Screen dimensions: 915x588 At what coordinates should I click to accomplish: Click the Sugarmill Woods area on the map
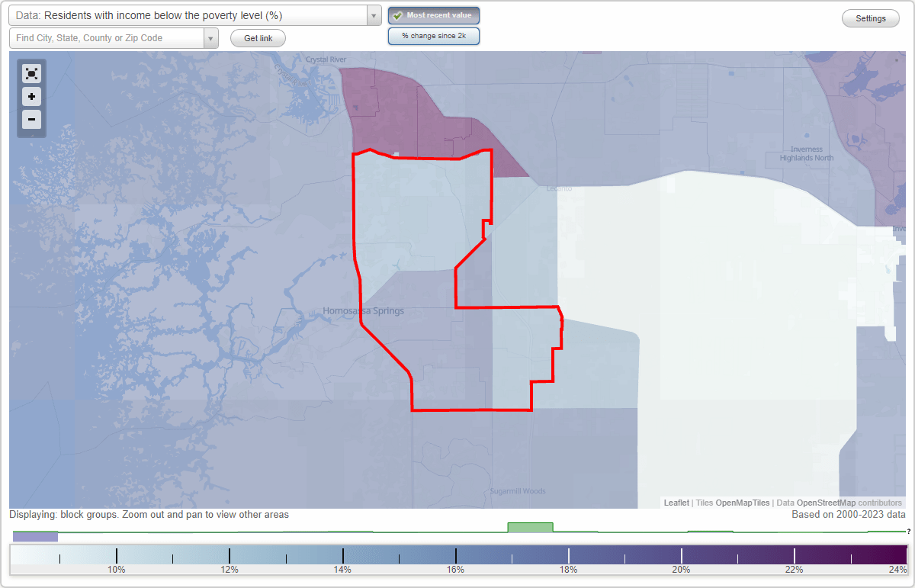517,490
